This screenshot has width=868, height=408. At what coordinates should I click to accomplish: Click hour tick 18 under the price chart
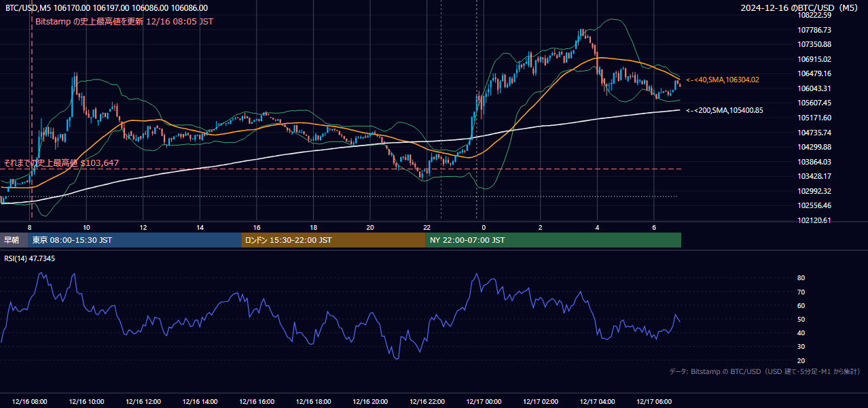tap(314, 227)
